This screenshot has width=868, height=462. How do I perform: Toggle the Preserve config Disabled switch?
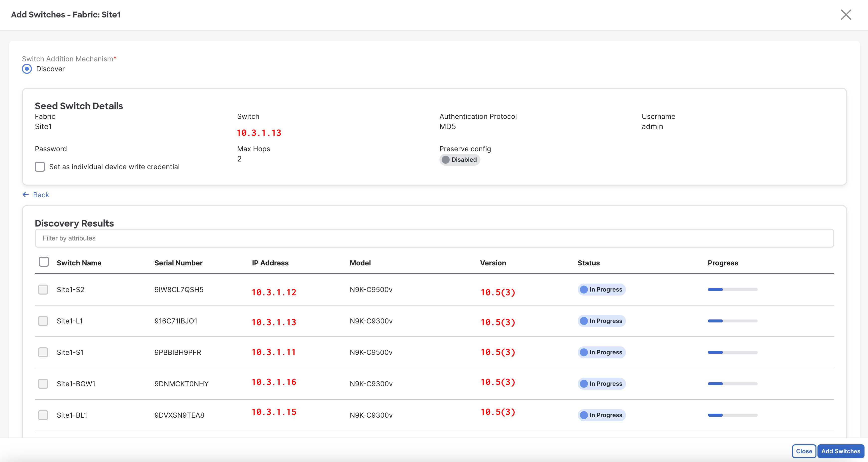pyautogui.click(x=459, y=159)
